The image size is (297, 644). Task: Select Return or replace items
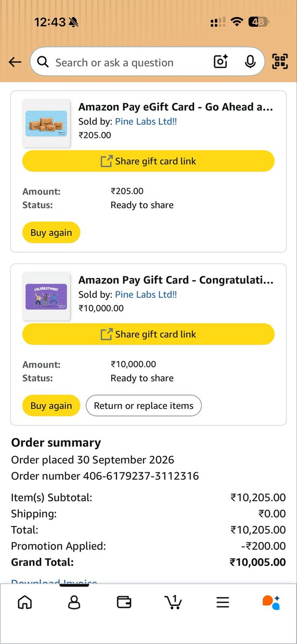(x=143, y=406)
